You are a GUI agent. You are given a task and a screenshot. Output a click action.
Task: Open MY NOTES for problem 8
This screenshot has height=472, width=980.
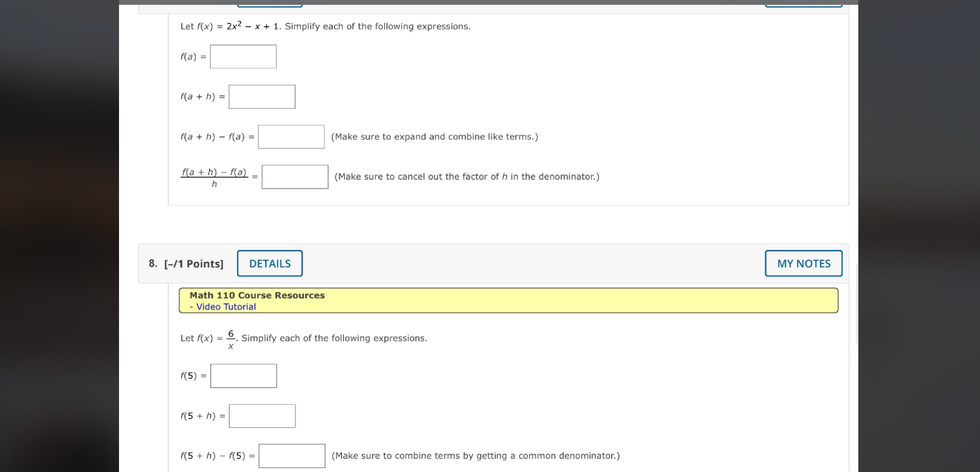click(803, 263)
